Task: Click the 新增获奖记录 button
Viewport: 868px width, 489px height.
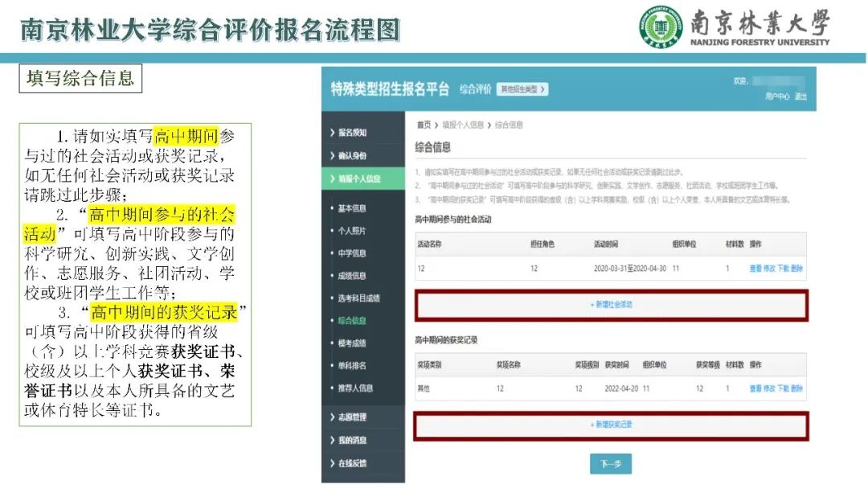Action: point(611,425)
